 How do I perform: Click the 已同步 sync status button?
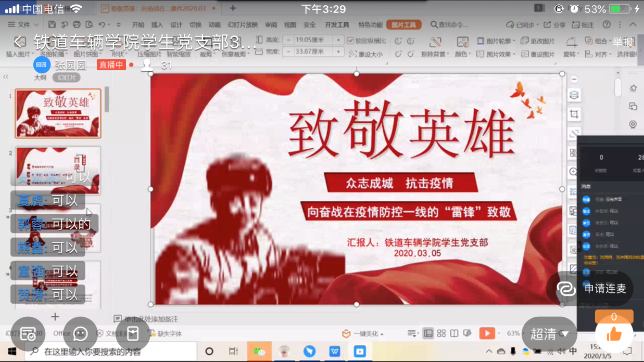pyautogui.click(x=522, y=24)
